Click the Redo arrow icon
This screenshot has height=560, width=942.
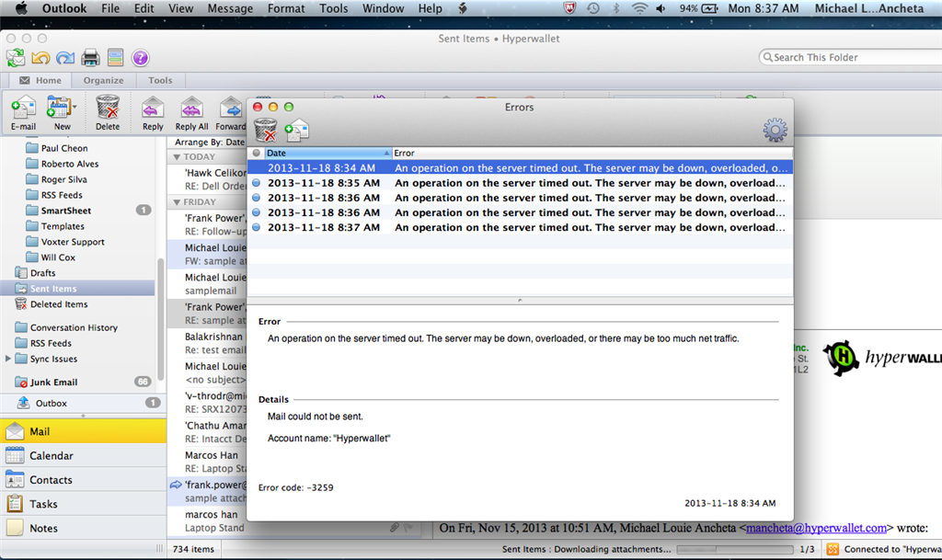point(65,58)
